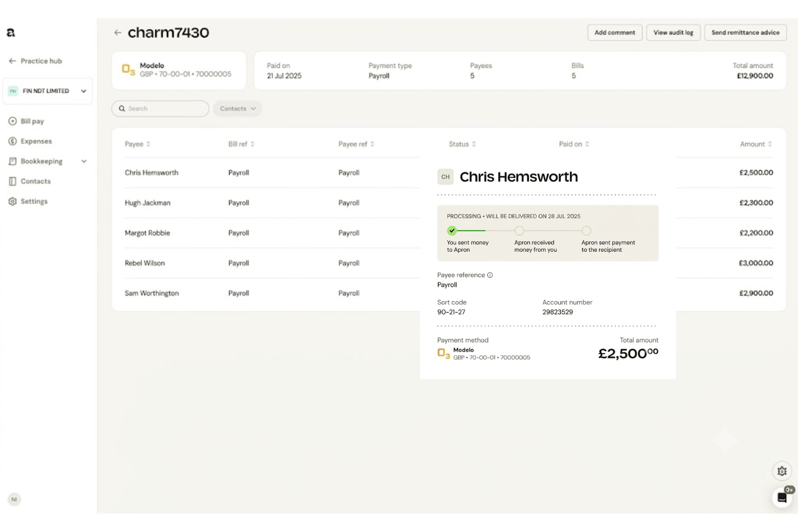
Task: Sort by Status column
Action: click(463, 144)
